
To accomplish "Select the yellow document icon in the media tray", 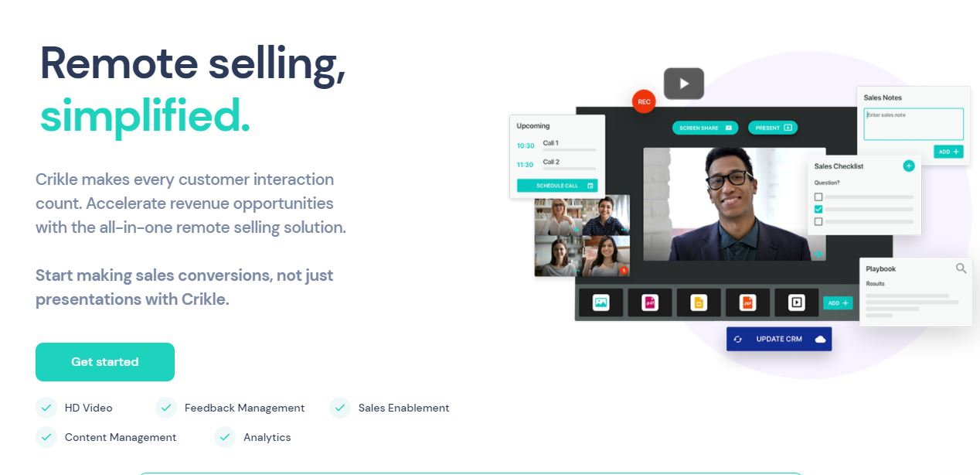I will 698,302.
